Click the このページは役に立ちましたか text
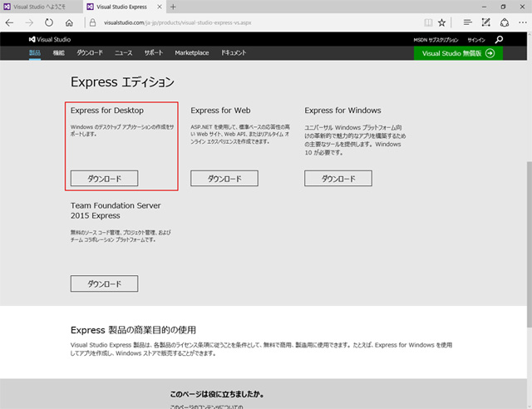532x409 pixels. point(217,394)
